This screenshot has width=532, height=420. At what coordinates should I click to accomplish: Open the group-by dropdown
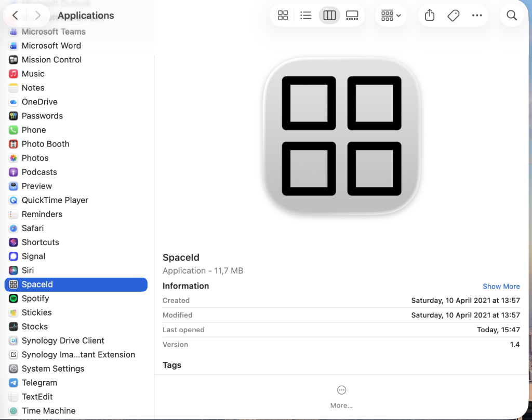coord(391,16)
